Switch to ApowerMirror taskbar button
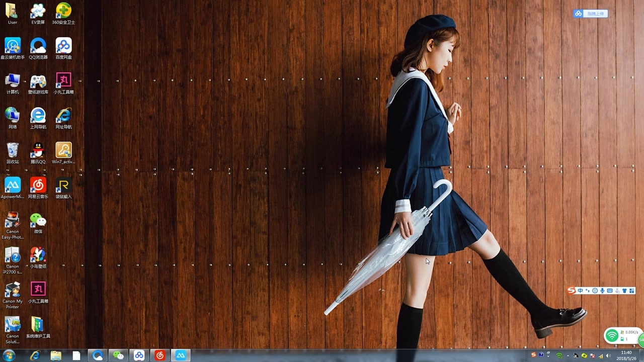 181,355
